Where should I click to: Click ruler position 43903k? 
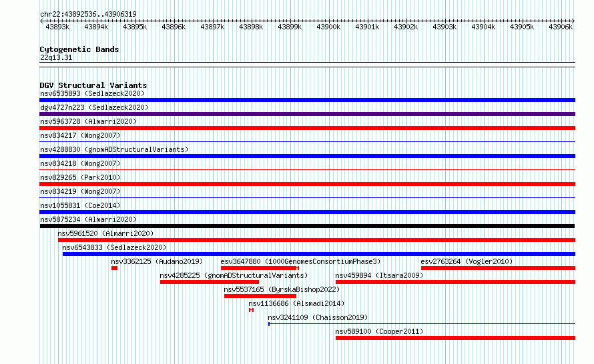[444, 27]
